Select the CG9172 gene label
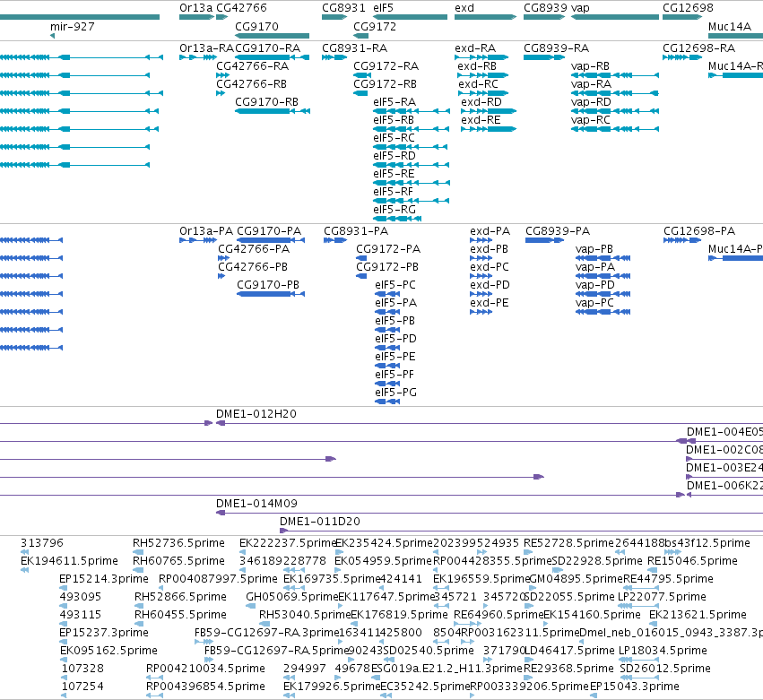 point(375,27)
